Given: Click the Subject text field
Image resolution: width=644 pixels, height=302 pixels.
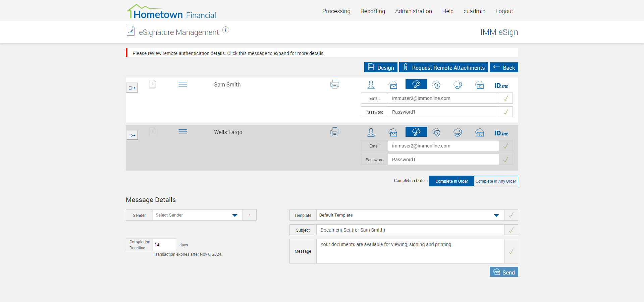Looking at the screenshot, I should tap(410, 230).
